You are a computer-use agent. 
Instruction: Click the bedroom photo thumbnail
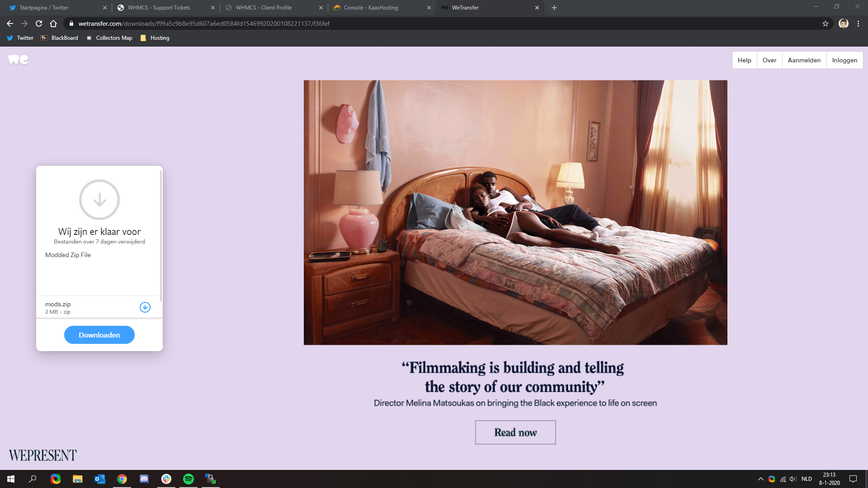coord(515,212)
